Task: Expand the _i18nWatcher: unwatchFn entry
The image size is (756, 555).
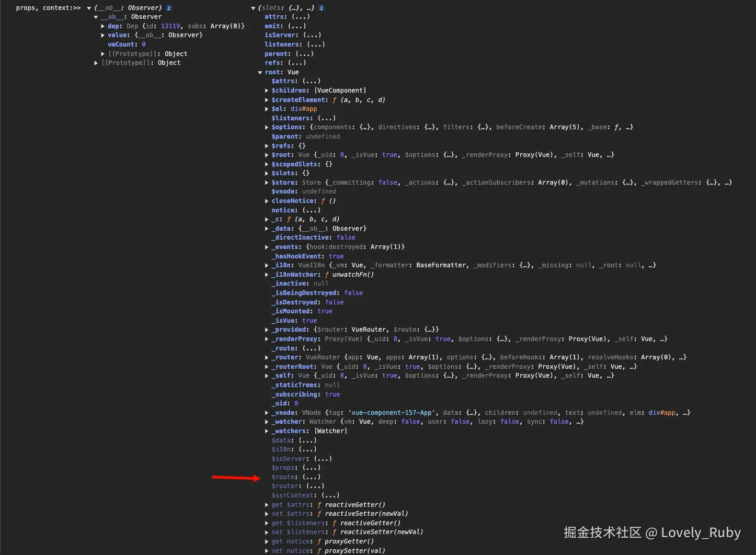Action: (267, 275)
